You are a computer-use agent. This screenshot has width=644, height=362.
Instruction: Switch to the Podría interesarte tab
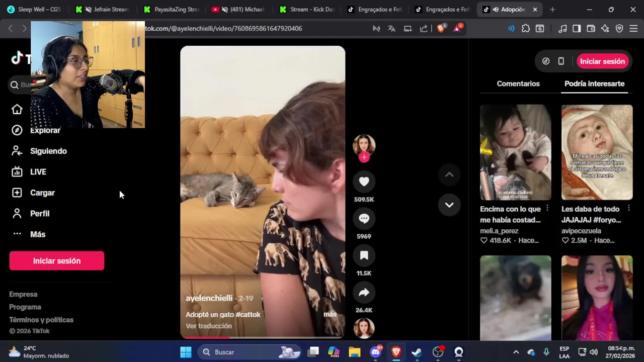pyautogui.click(x=594, y=83)
